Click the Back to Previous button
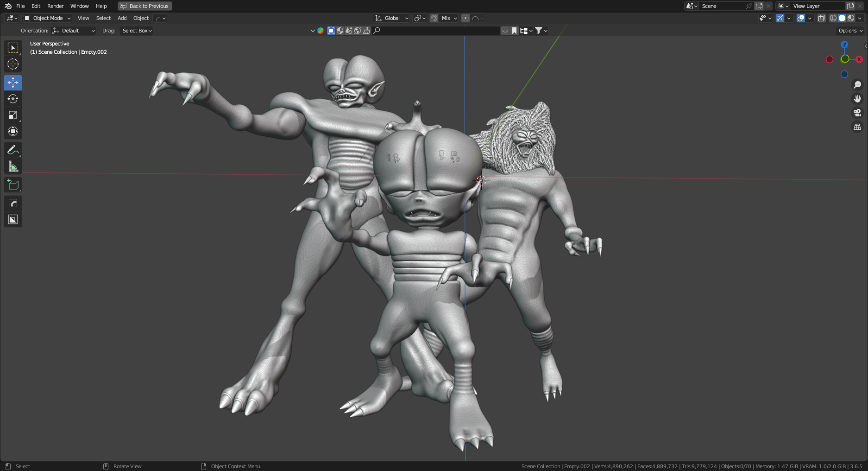Screen dimensions: 868x471 click(x=145, y=6)
